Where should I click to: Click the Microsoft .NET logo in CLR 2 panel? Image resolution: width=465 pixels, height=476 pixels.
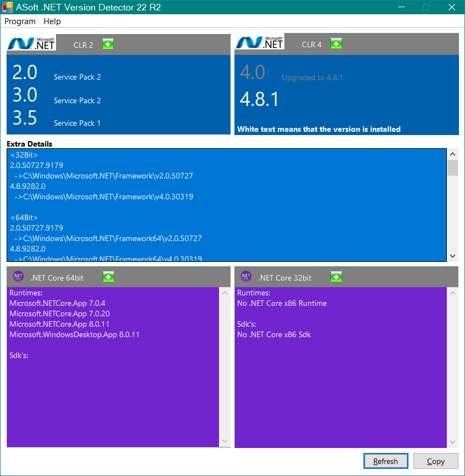(32, 44)
